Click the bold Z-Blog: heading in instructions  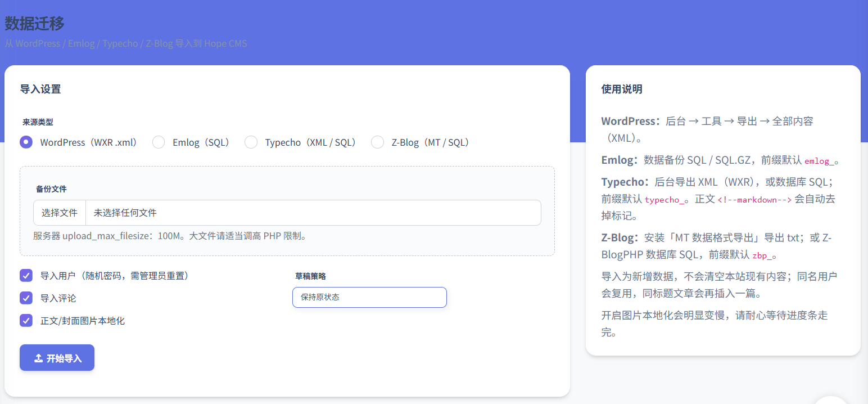click(620, 237)
